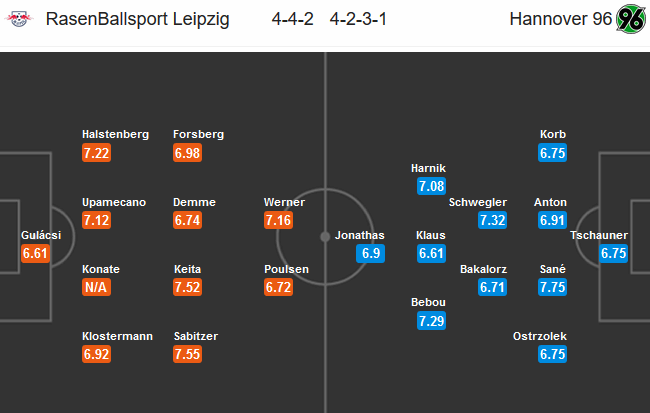Screen dimensions: 650x413
Task: Click Harnik's 7.08 rating badge
Action: 432,186
